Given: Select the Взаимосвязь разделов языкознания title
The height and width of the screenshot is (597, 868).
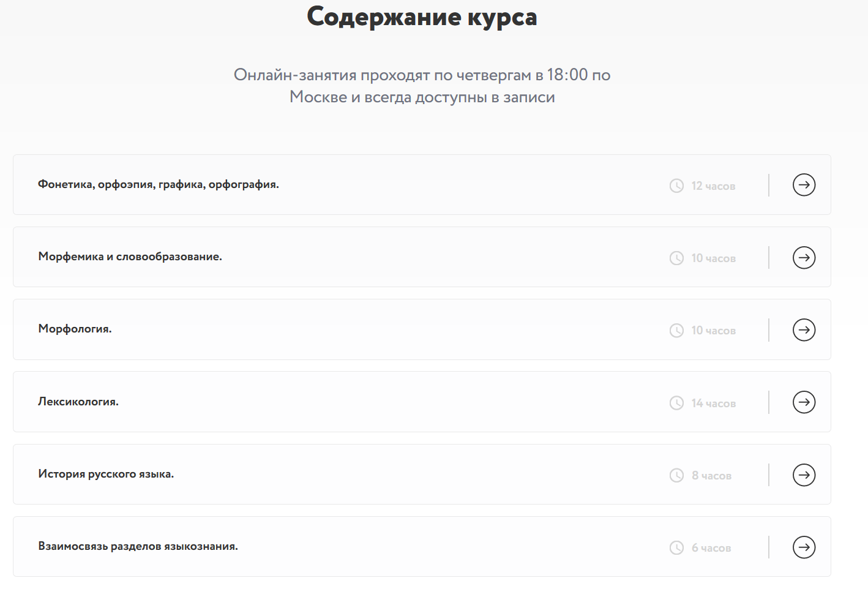Looking at the screenshot, I should coord(138,546).
